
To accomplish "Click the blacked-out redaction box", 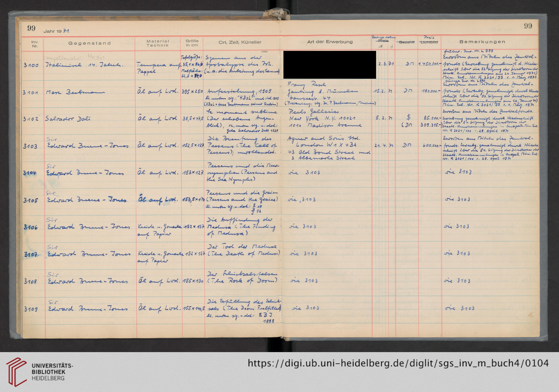I will pyautogui.click(x=330, y=65).
